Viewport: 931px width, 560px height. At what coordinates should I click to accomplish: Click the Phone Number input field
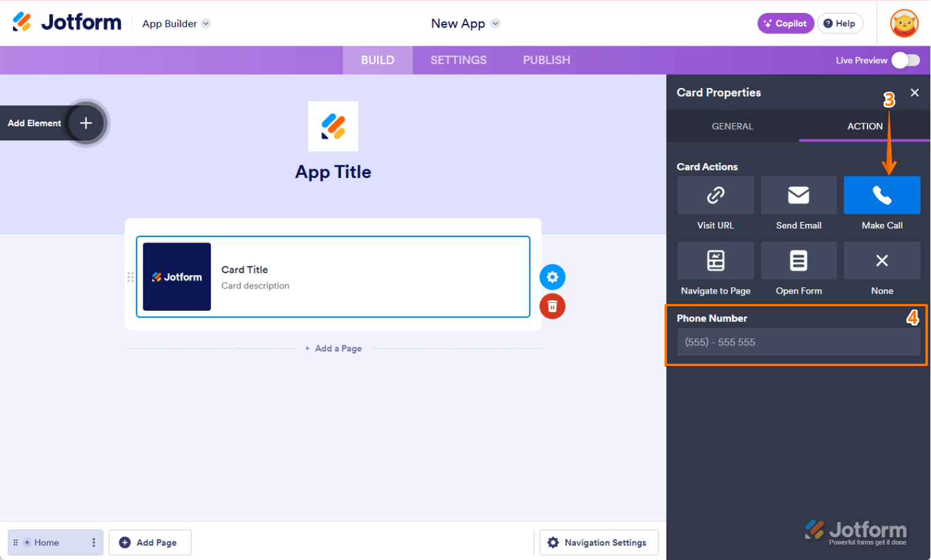[798, 342]
